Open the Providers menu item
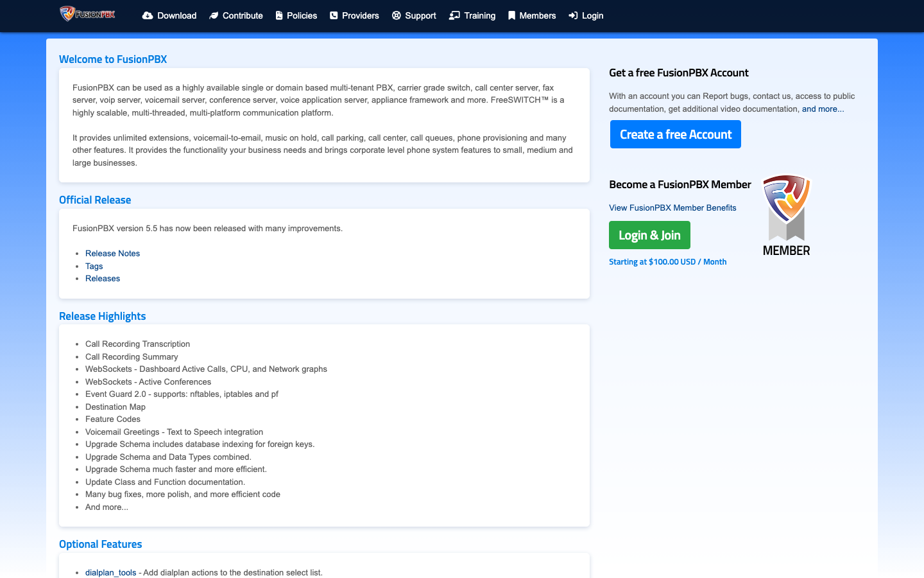924x578 pixels. click(354, 15)
